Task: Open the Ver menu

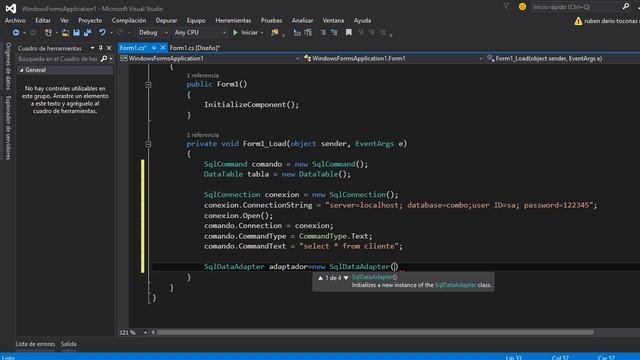Action: click(64, 20)
